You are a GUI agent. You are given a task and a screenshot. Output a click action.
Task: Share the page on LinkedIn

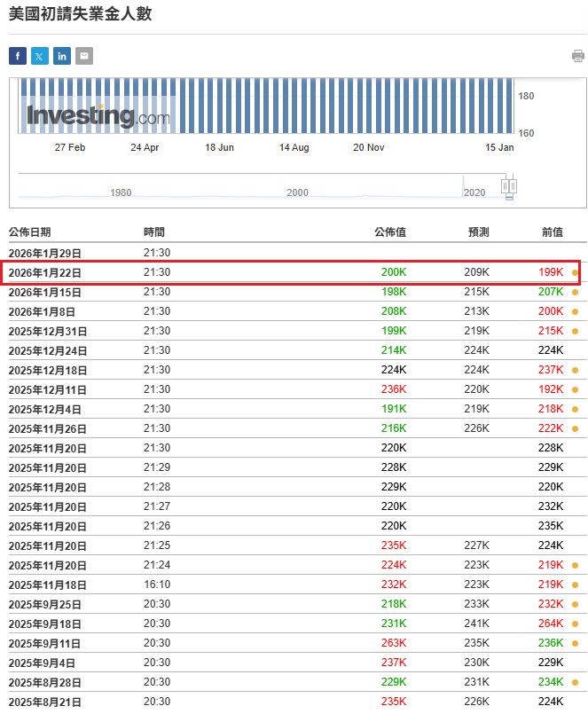pyautogui.click(x=62, y=56)
